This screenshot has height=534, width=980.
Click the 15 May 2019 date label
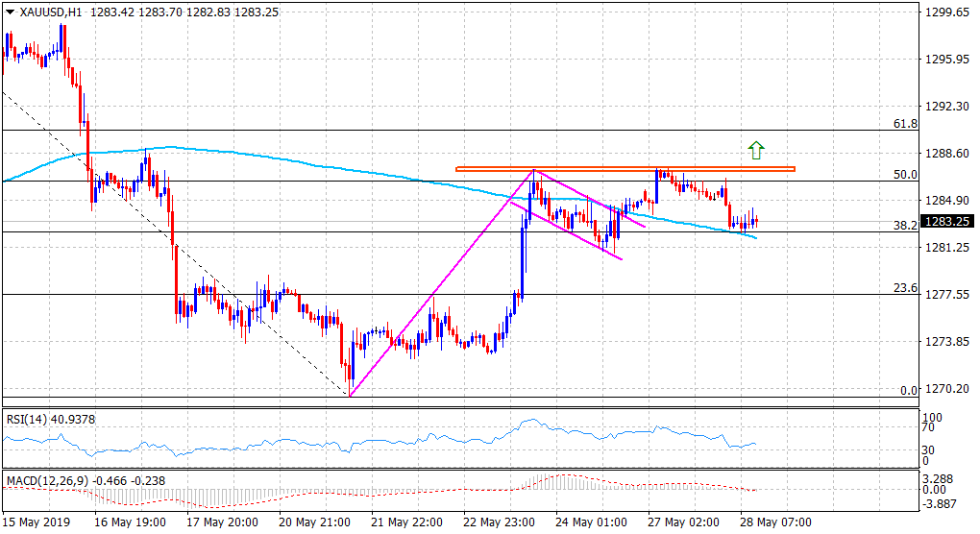pos(35,522)
